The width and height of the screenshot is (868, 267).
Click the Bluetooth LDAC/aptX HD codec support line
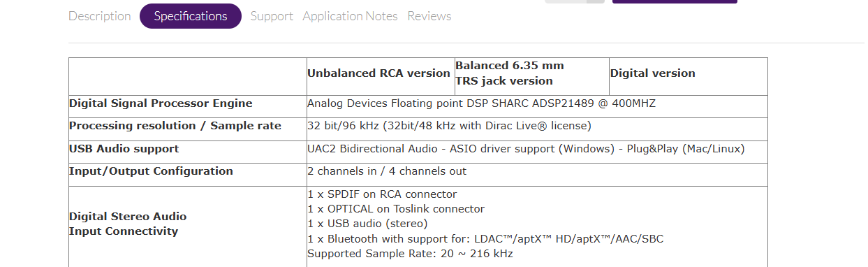485,239
